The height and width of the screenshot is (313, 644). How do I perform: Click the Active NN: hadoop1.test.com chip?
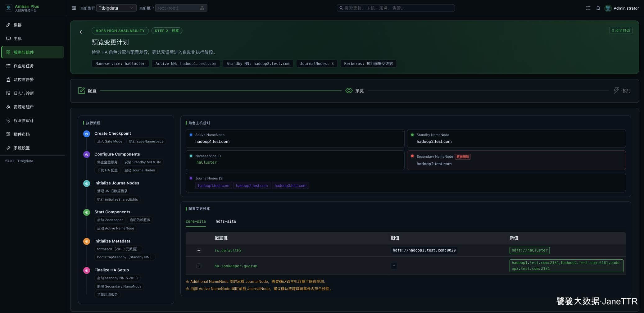(186, 64)
